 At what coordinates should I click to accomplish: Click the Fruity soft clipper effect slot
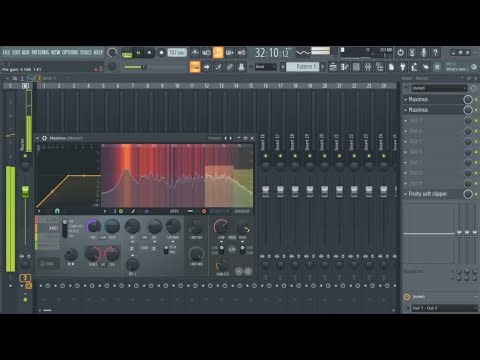click(x=433, y=194)
